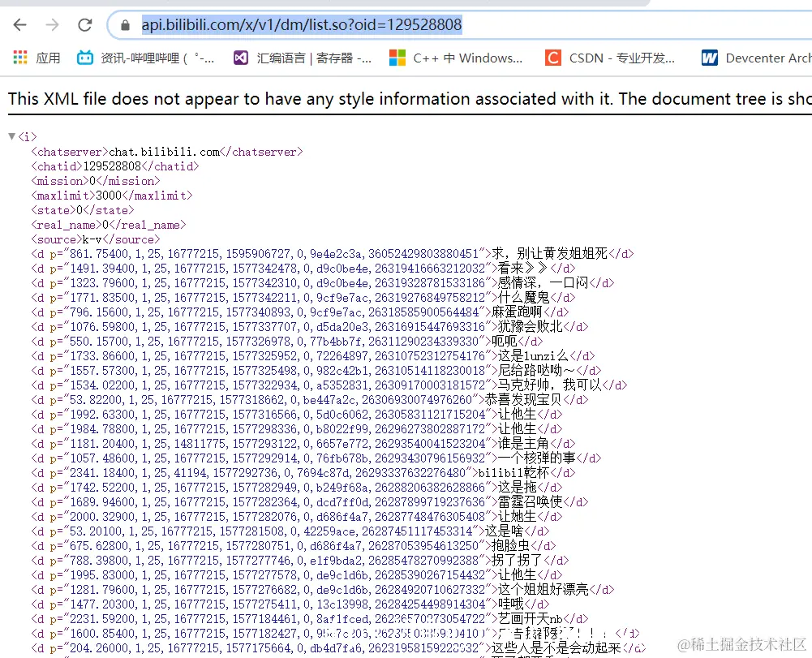812x658 pixels.
Task: Click the comment 这些人是不是会动起来
Action: [556, 647]
